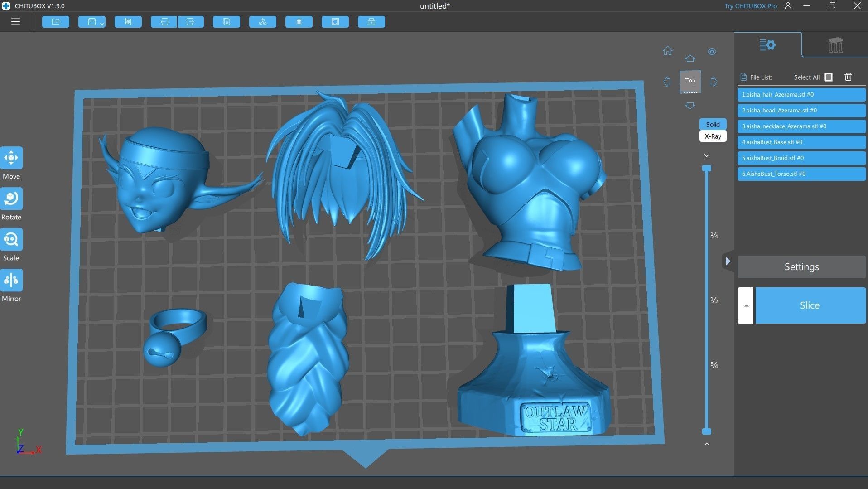The width and height of the screenshot is (868, 489).
Task: Select the Mirror tool
Action: pyautogui.click(x=11, y=281)
